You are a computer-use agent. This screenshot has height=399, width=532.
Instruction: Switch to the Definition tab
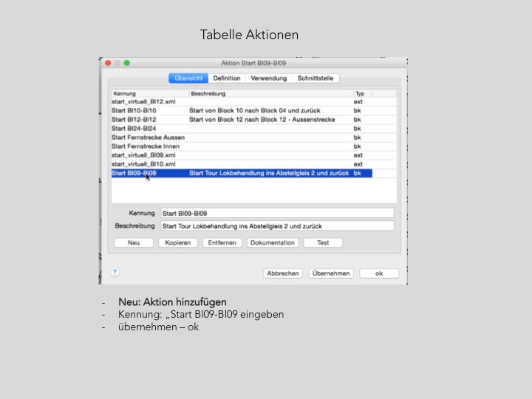point(227,78)
